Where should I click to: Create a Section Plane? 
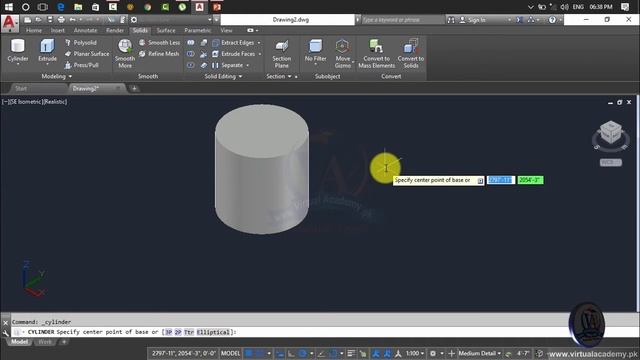point(281,54)
